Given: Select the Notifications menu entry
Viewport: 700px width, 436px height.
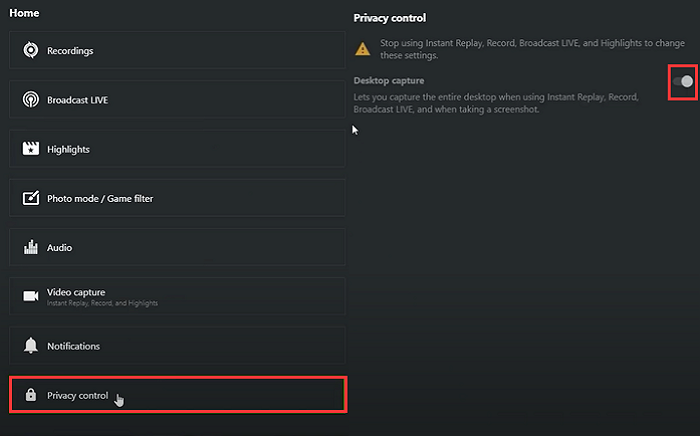Looking at the screenshot, I should 177,346.
